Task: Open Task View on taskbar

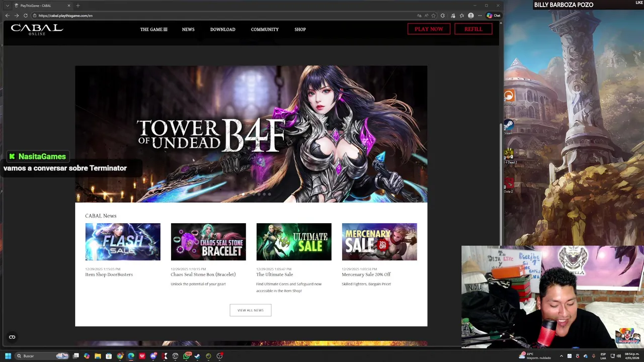Action: click(x=76, y=356)
